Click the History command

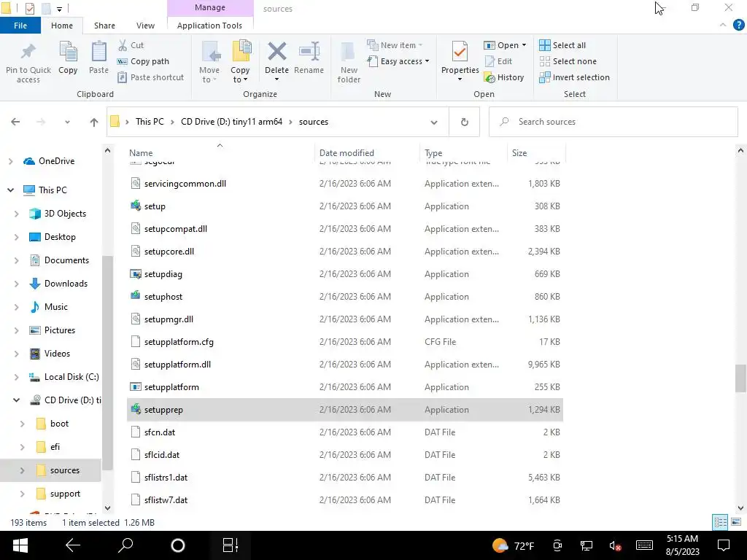[504, 77]
